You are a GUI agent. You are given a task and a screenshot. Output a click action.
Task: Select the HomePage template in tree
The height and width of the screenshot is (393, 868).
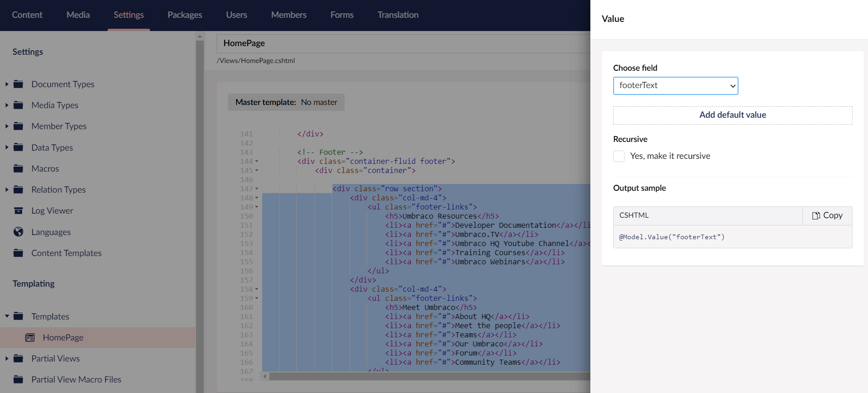click(63, 337)
